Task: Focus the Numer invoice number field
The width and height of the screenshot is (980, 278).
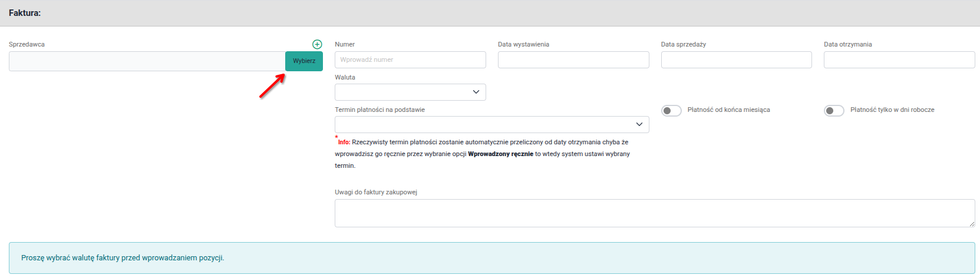Action: pyautogui.click(x=410, y=59)
